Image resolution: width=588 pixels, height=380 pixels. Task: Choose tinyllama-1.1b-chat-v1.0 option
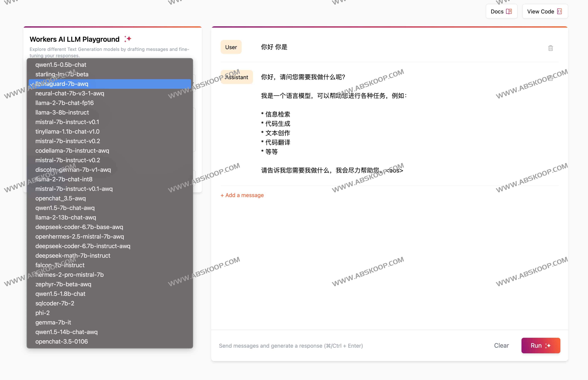67,131
